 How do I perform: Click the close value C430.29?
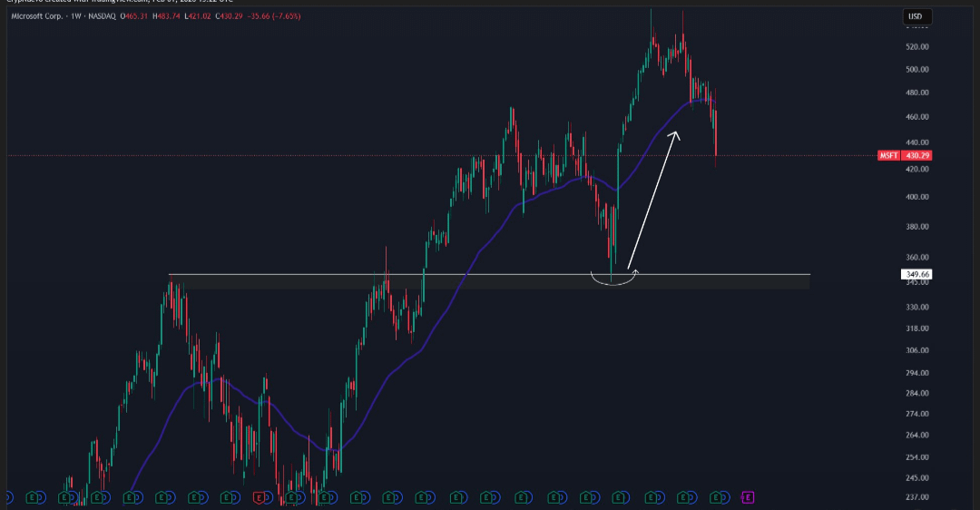pos(229,16)
